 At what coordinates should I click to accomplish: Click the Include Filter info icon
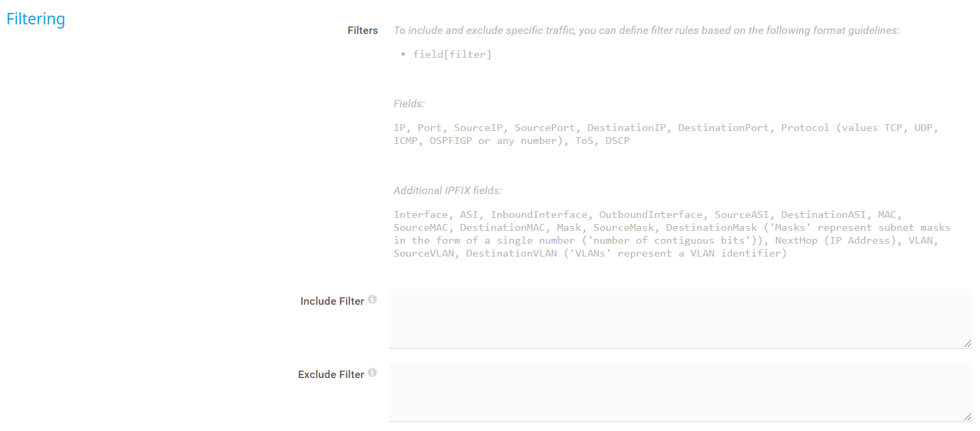coord(372,299)
